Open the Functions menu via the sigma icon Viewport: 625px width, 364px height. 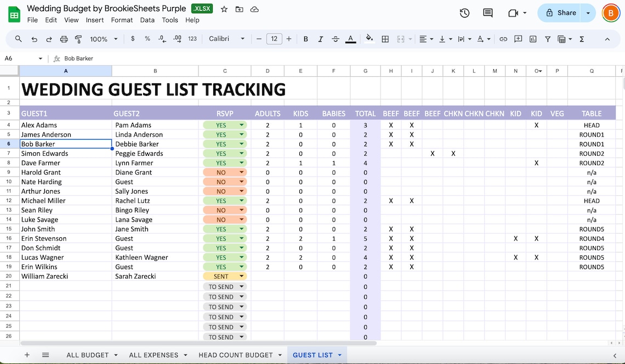click(582, 39)
